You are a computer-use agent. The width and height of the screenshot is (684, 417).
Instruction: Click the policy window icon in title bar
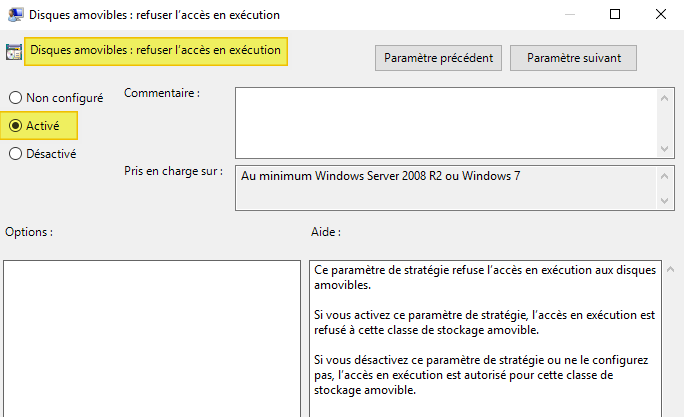[14, 15]
